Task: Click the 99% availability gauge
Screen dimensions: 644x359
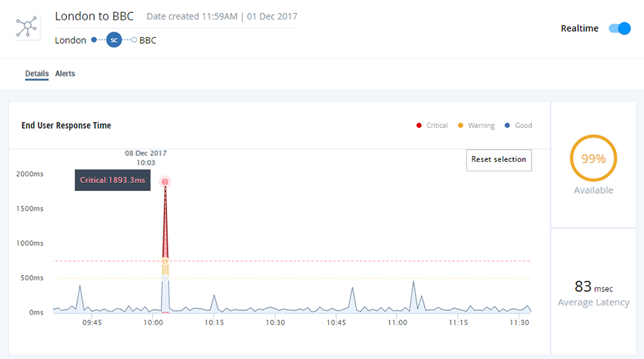Action: tap(593, 159)
